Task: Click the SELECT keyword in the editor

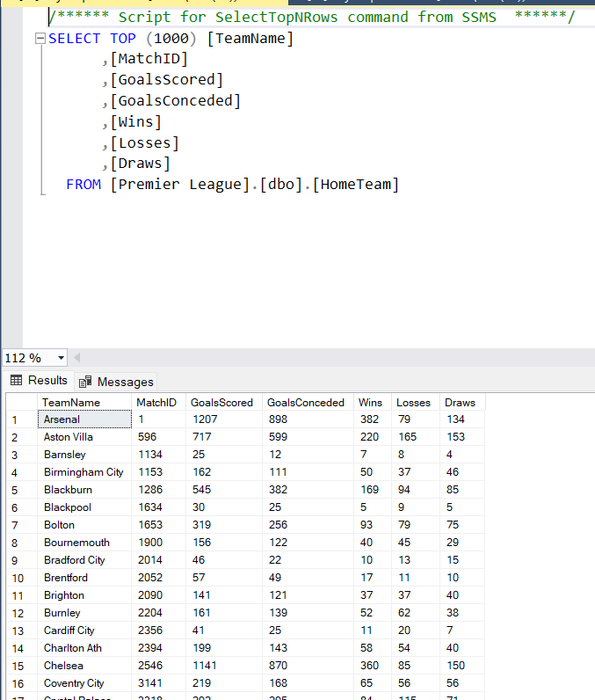Action: coord(74,39)
